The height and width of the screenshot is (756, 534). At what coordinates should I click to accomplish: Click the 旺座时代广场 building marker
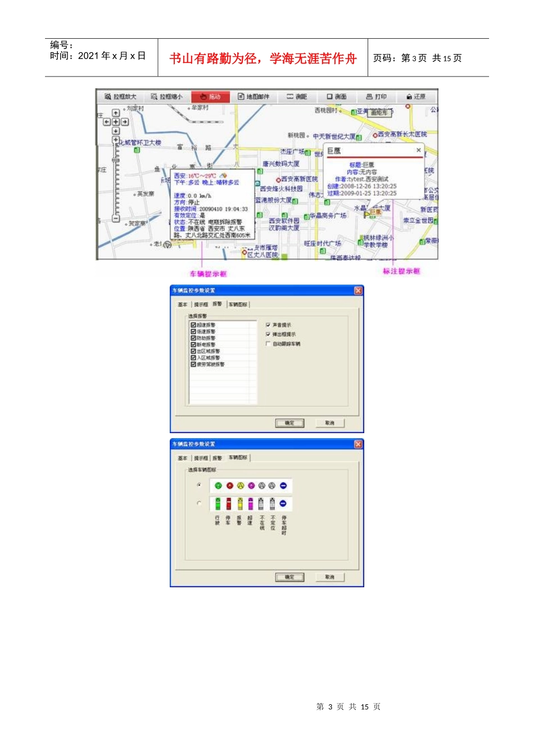click(323, 250)
